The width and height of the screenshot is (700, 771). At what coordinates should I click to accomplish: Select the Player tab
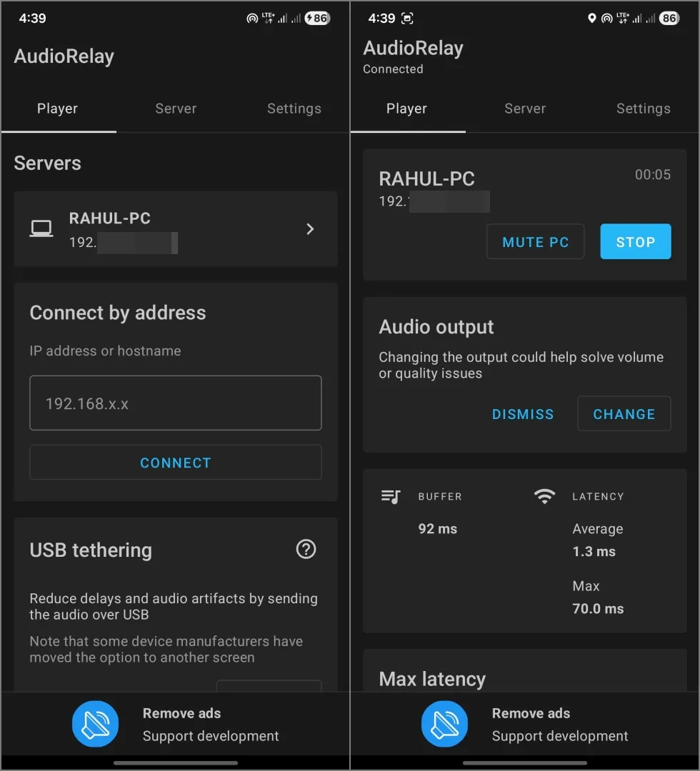57,109
